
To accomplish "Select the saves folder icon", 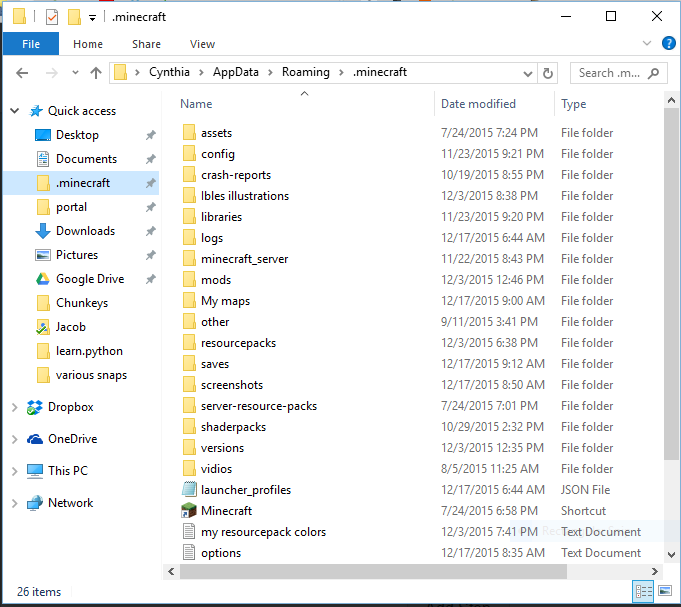I will pyautogui.click(x=189, y=364).
